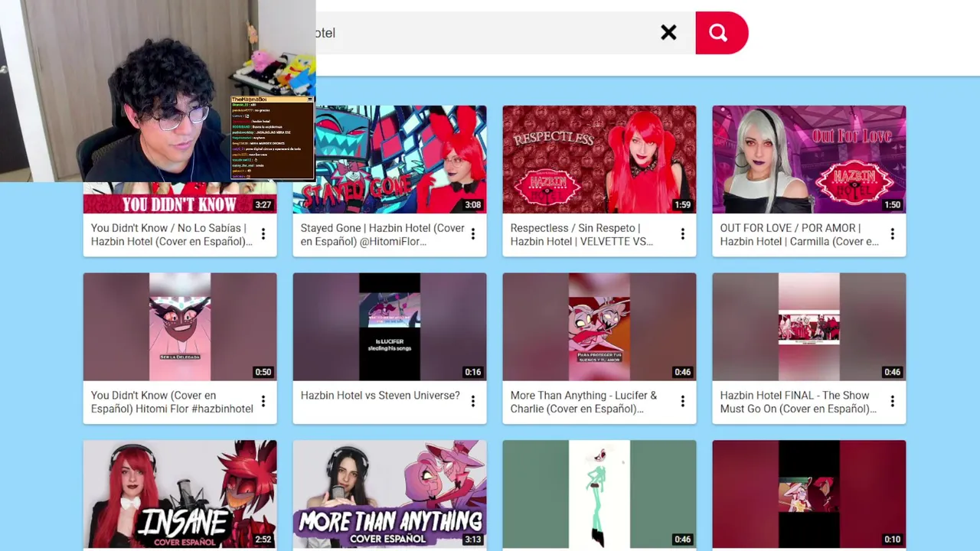Click the 2:52 duration badge on INSANE cover
Screen dimensions: 980x551
(263, 540)
